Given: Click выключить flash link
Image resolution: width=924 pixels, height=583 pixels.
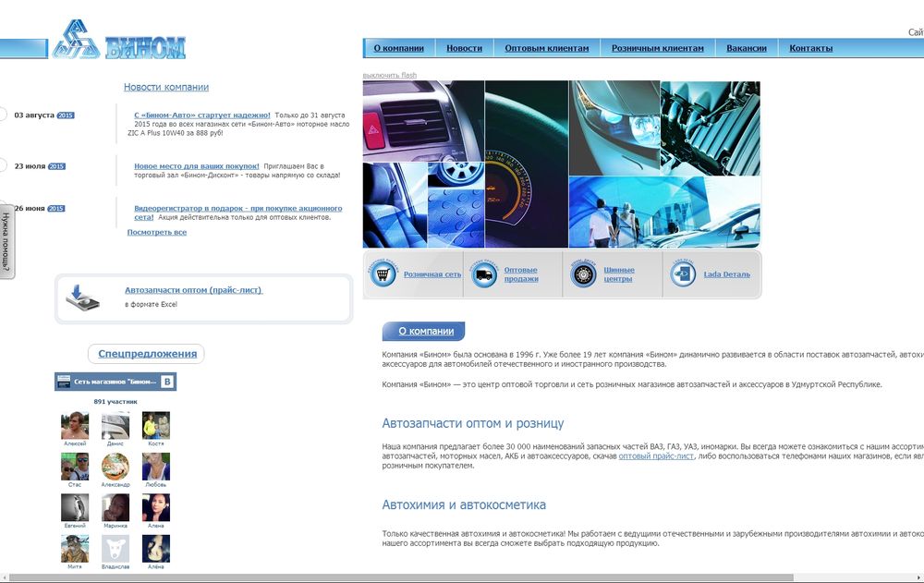Looking at the screenshot, I should tap(390, 76).
